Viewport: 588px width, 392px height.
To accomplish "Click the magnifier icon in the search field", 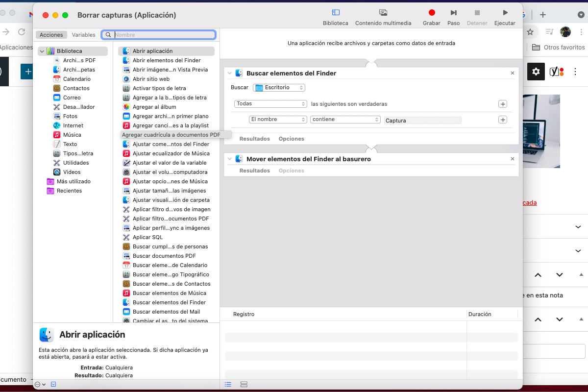I will [108, 35].
